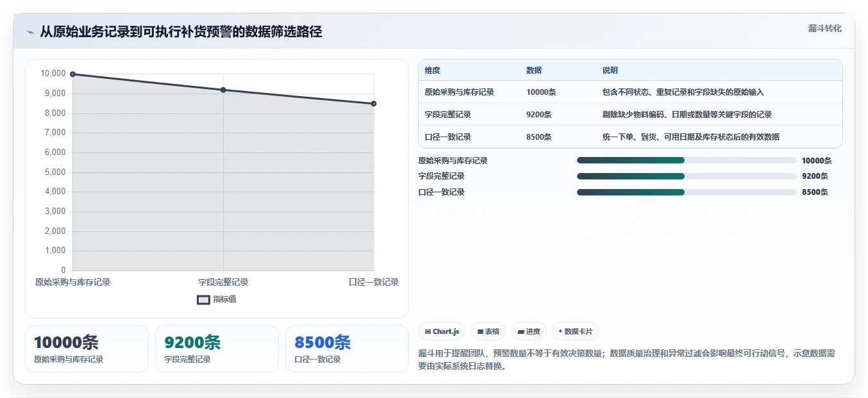Click the 漏斗转化 tag in the header
The width and height of the screenshot is (868, 398).
tap(824, 29)
